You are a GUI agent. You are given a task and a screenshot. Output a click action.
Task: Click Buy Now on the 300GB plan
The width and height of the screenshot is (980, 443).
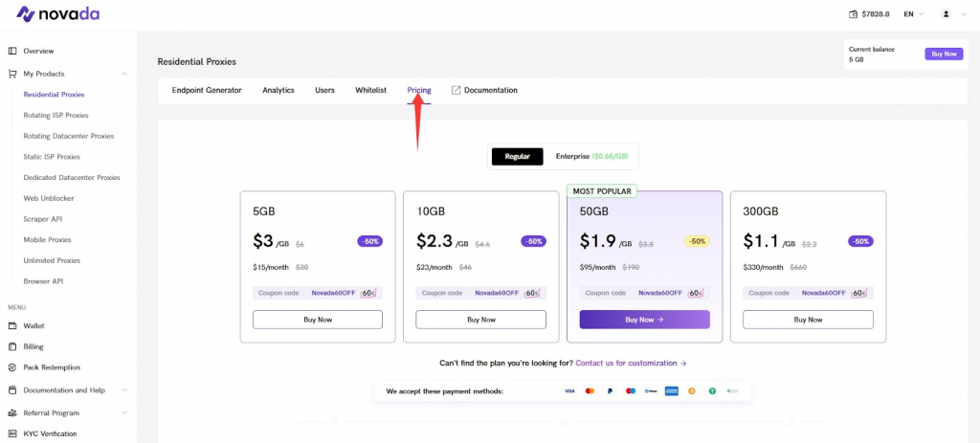point(808,320)
